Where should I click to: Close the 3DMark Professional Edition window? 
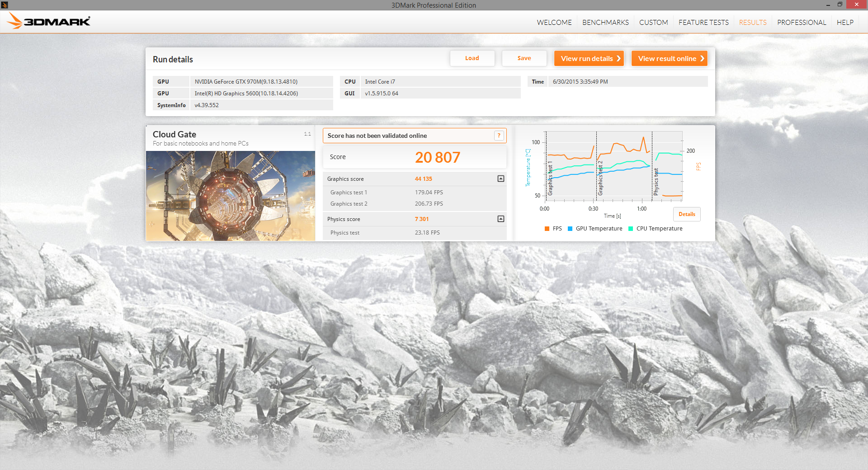coord(856,5)
